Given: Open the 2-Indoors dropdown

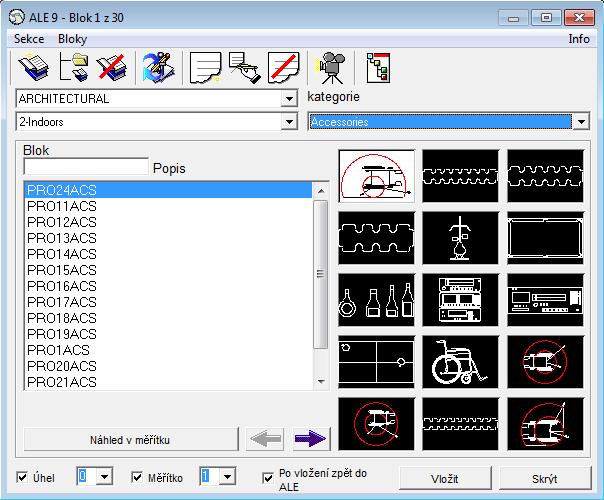Looking at the screenshot, I should tap(289, 122).
